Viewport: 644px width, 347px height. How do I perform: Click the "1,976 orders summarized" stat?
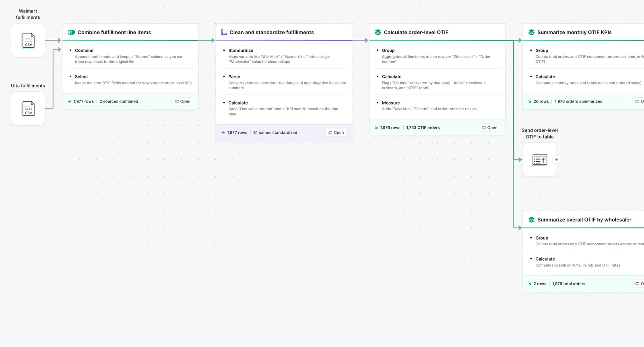pos(579,101)
